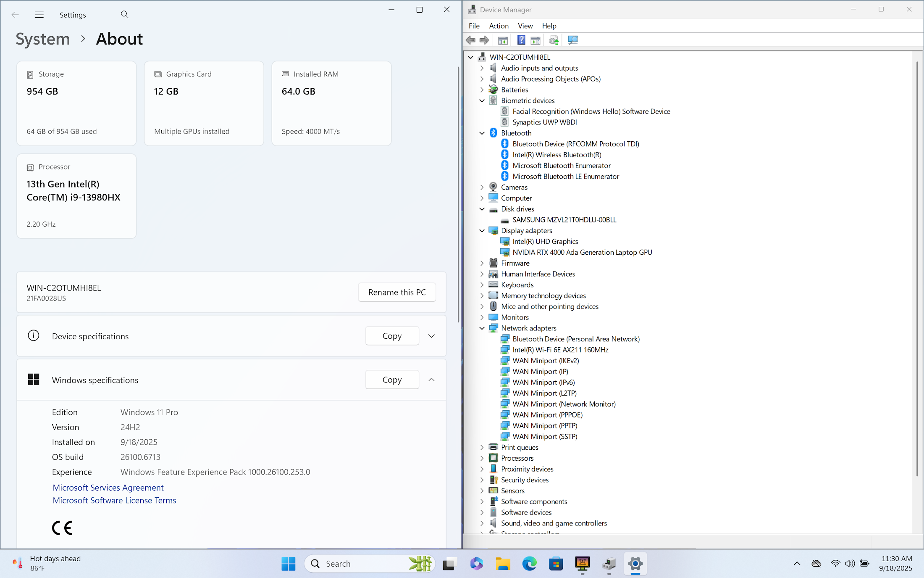
Task: Collapse the Biometric devices node
Action: coord(482,100)
